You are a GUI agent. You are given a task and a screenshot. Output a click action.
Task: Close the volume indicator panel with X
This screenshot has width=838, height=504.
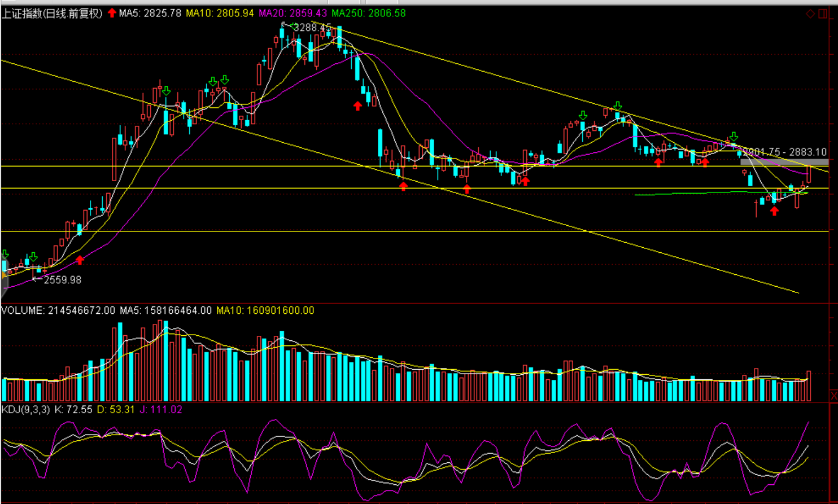(x=834, y=396)
